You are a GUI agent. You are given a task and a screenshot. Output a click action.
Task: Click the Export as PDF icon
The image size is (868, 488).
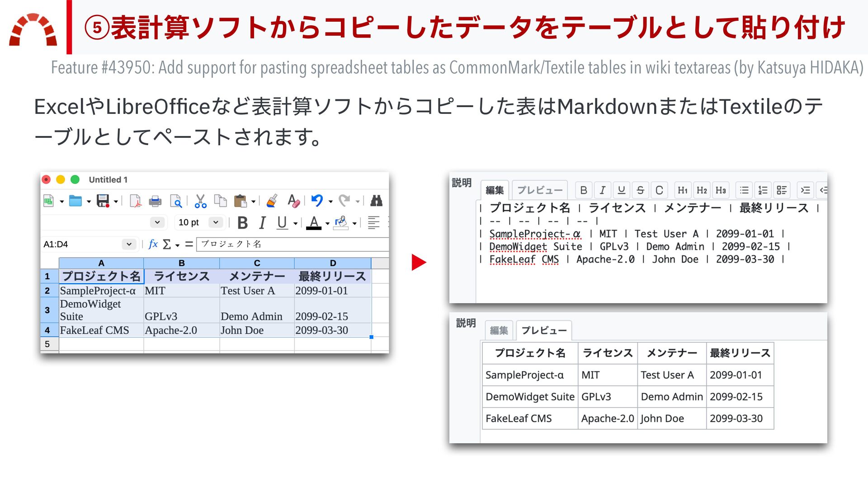(x=135, y=201)
